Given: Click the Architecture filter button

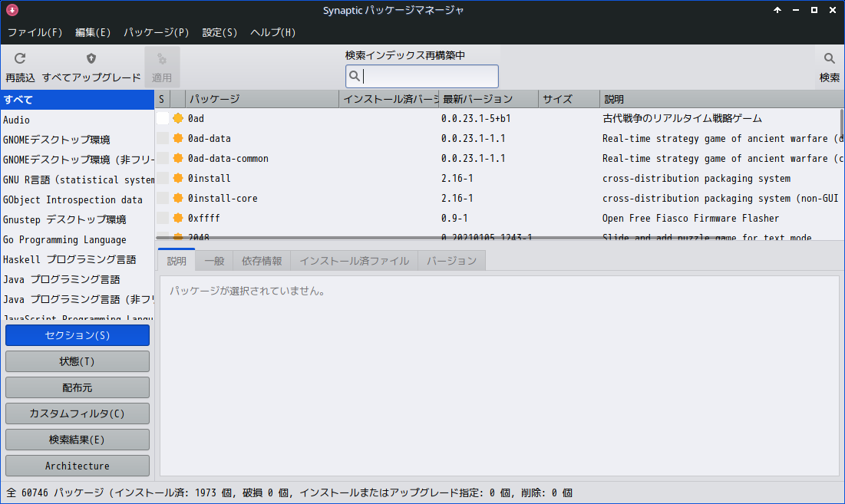Looking at the screenshot, I should 77,466.
